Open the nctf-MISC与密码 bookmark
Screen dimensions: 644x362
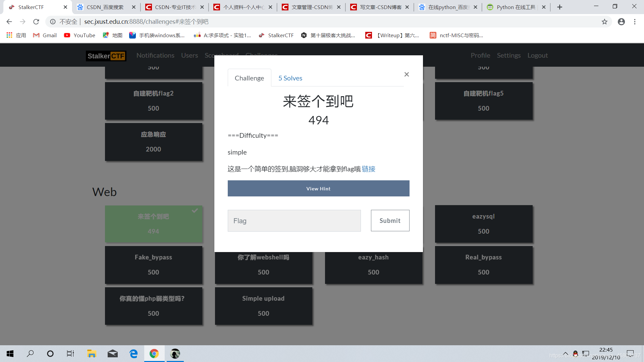(x=457, y=35)
